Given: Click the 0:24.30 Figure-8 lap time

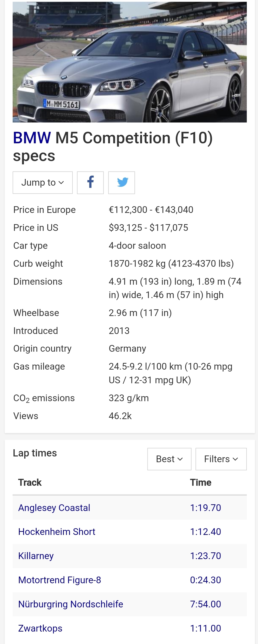Looking at the screenshot, I should tap(206, 580).
